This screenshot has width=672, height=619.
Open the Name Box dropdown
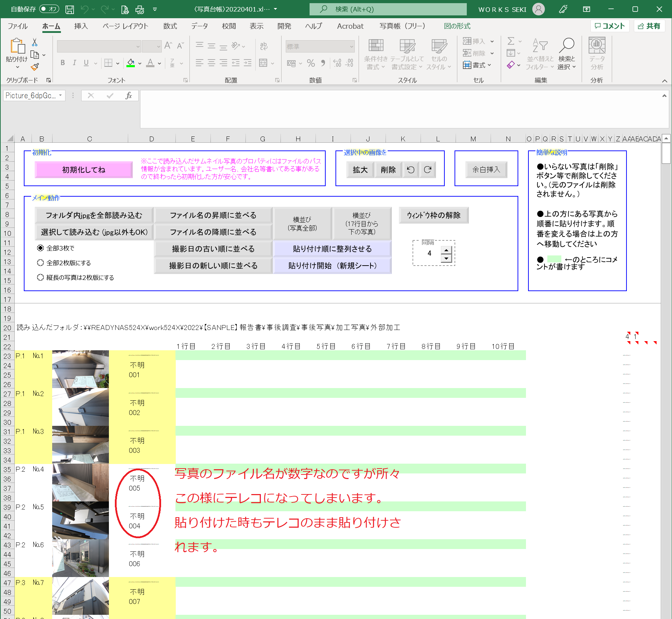click(x=61, y=96)
